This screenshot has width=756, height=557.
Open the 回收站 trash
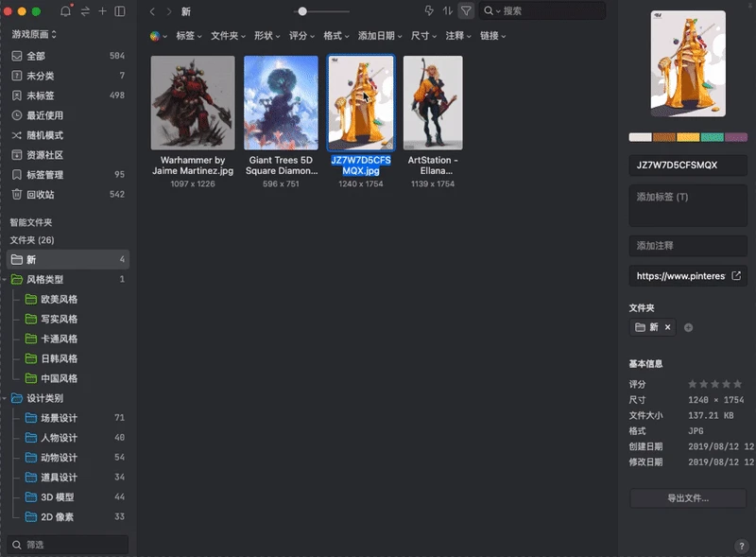68,195
